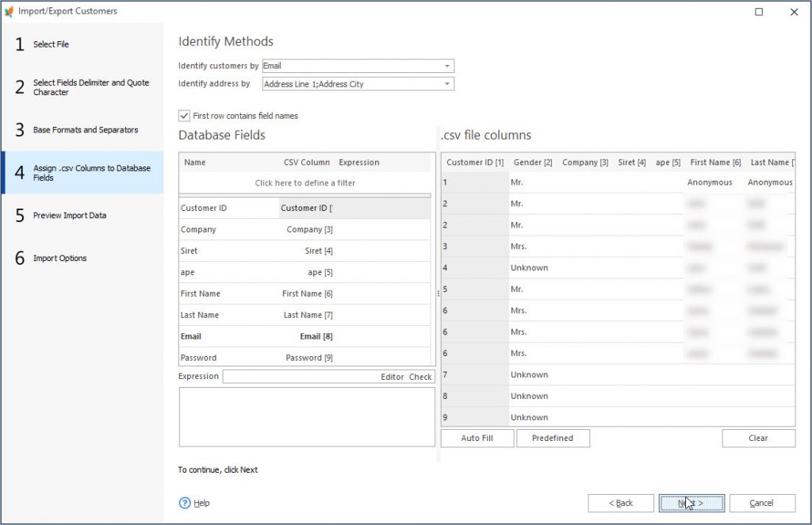Click Check next to the Expression field
Image resolution: width=812 pixels, height=525 pixels.
click(422, 376)
